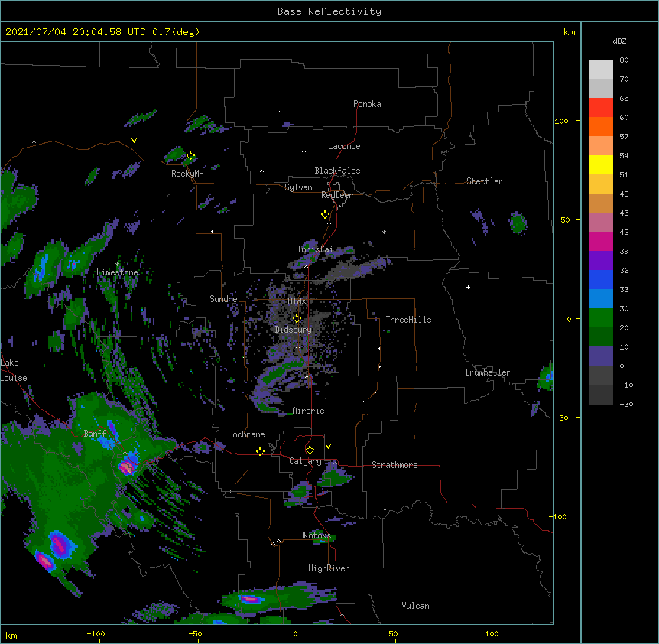Click the magenta 39-42 dBZ legend swatch
This screenshot has width=659, height=644.
[601, 241]
